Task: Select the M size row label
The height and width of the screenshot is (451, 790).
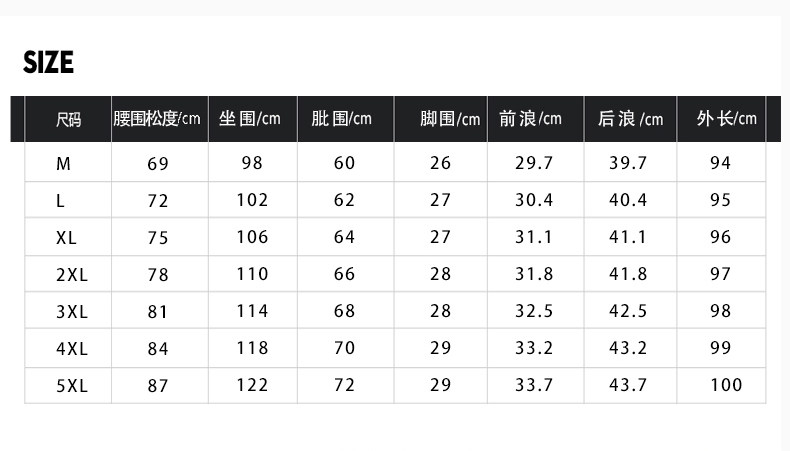Action: click(x=63, y=163)
